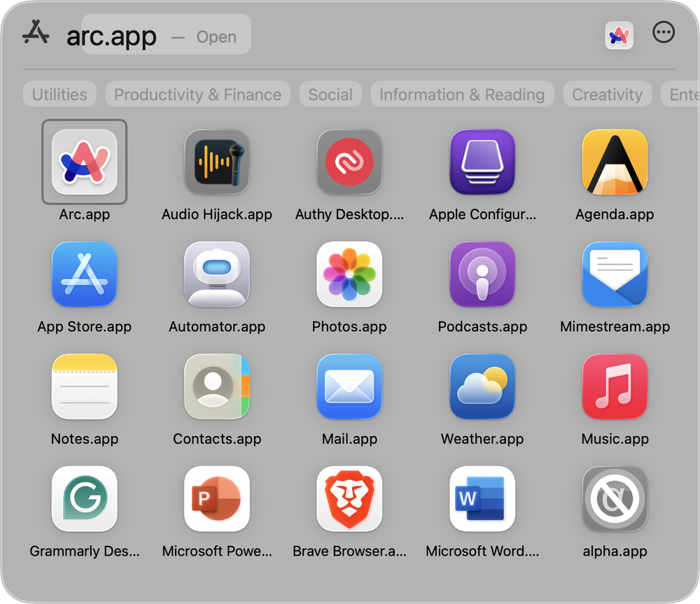
Task: Open the Arc.app icon
Action: click(85, 162)
